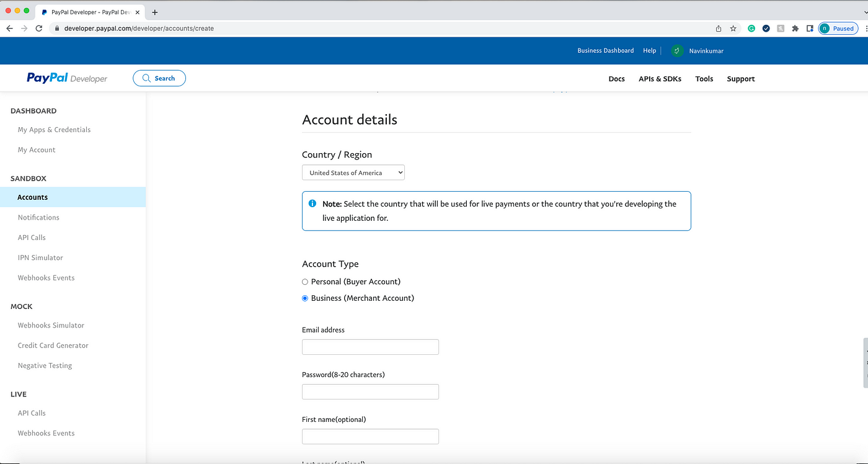This screenshot has width=868, height=464.
Task: Click the browser back arrow
Action: tap(9, 29)
